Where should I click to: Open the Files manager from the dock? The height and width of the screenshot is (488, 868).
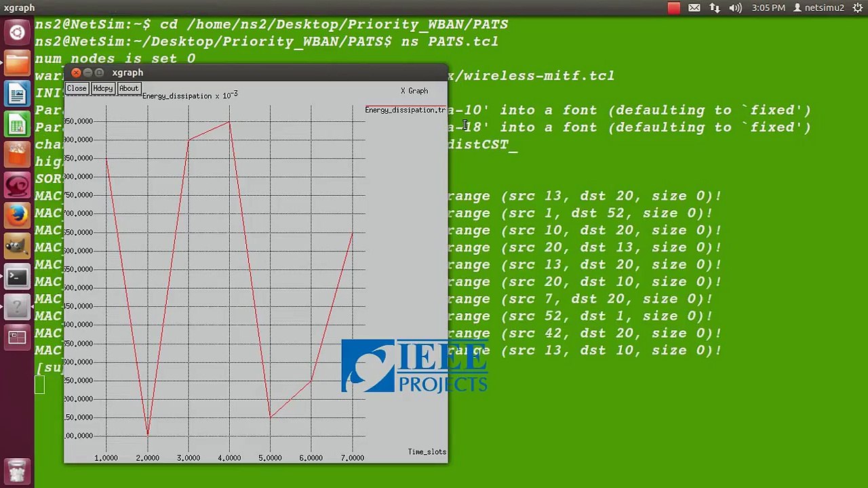pyautogui.click(x=18, y=64)
